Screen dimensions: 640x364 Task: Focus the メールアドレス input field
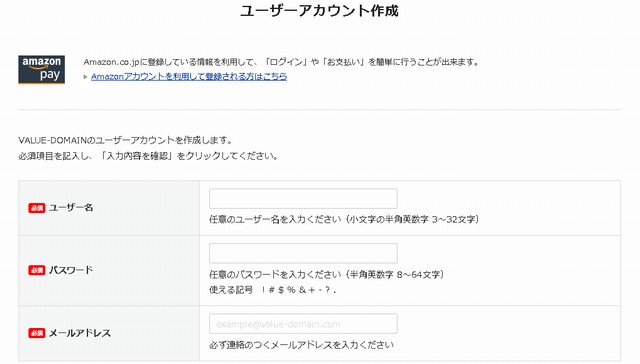pyautogui.click(x=303, y=324)
